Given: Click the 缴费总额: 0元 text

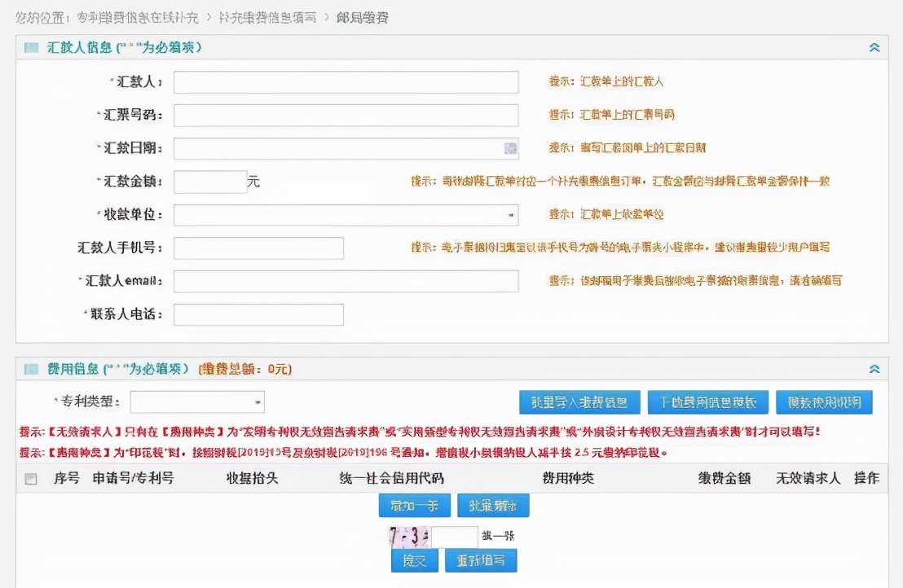Looking at the screenshot, I should pyautogui.click(x=245, y=369).
